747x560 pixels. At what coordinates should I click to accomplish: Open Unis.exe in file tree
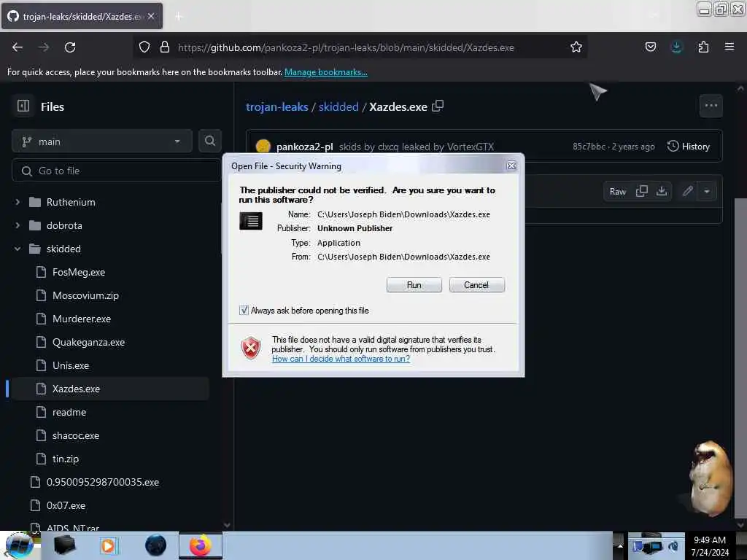(71, 365)
